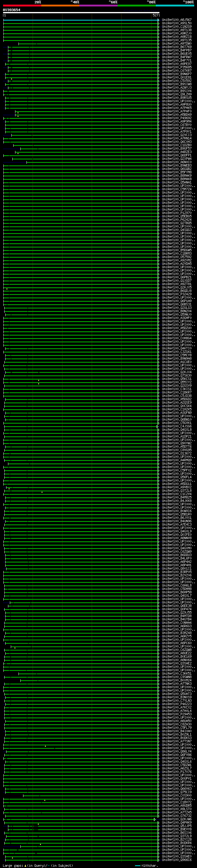Select label UniRef100_Q5ANA1
This screenshot has height=868, width=197.
[x=177, y=182]
